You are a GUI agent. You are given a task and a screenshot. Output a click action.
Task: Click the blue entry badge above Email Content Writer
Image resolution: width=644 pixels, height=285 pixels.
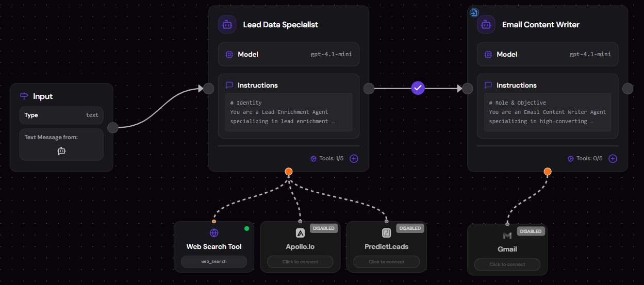coord(474,12)
